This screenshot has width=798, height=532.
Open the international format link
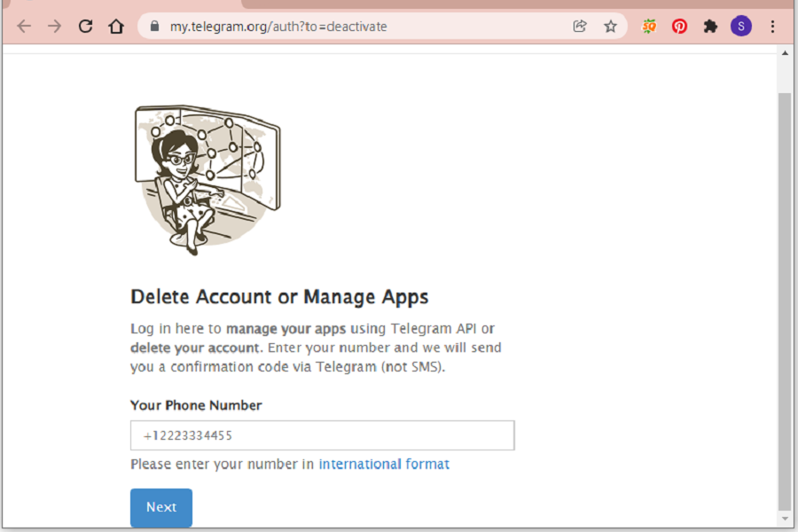(384, 464)
